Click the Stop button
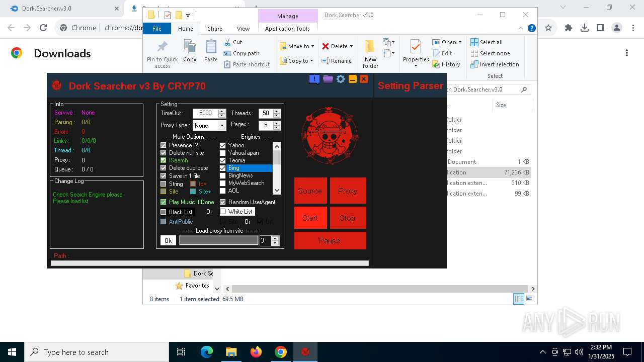This screenshot has height=362, width=644. tap(347, 218)
